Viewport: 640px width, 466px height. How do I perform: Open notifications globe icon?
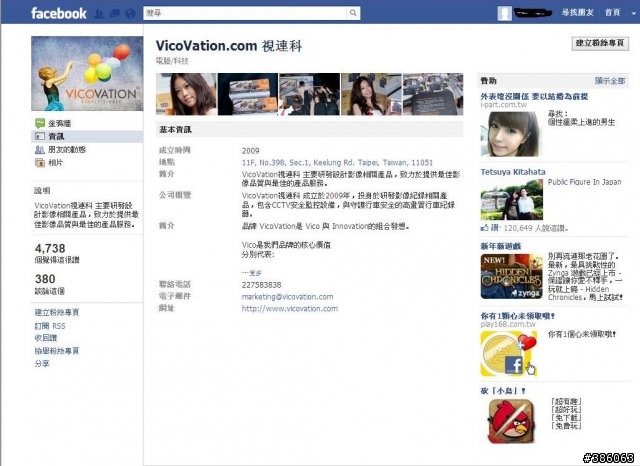pos(130,13)
